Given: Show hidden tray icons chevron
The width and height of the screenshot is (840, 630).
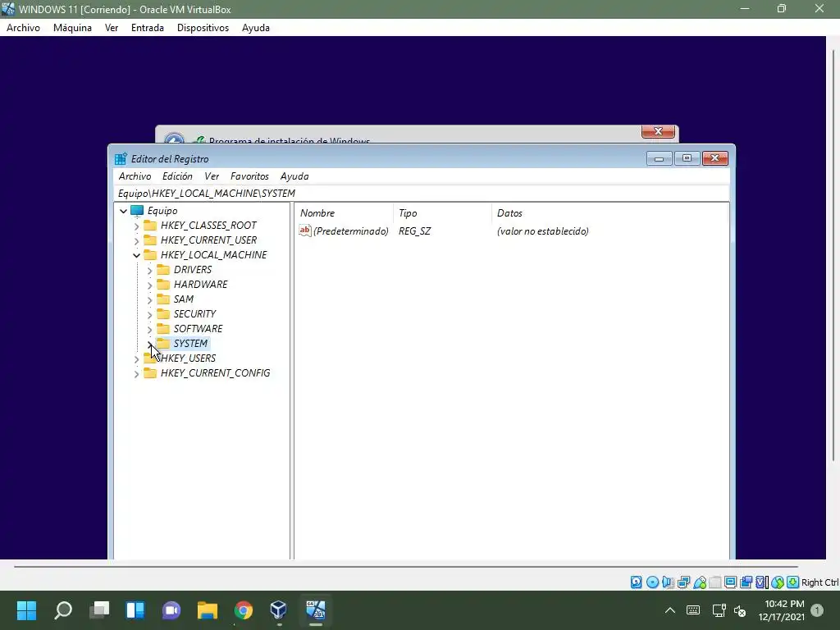Looking at the screenshot, I should (669, 610).
